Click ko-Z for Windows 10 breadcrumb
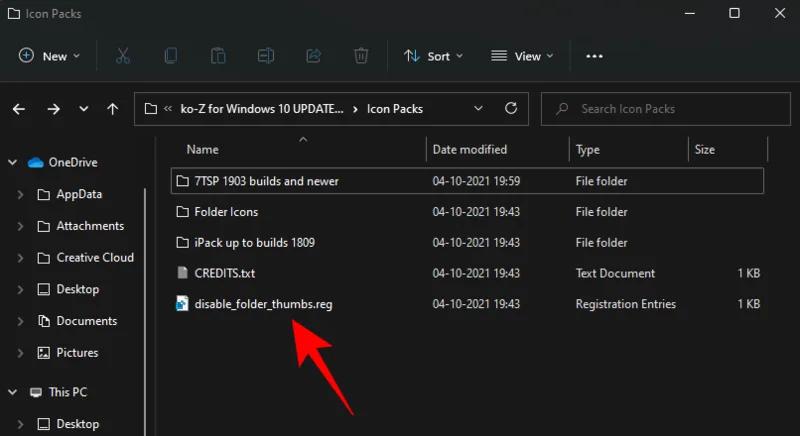The image size is (800, 436). click(262, 109)
